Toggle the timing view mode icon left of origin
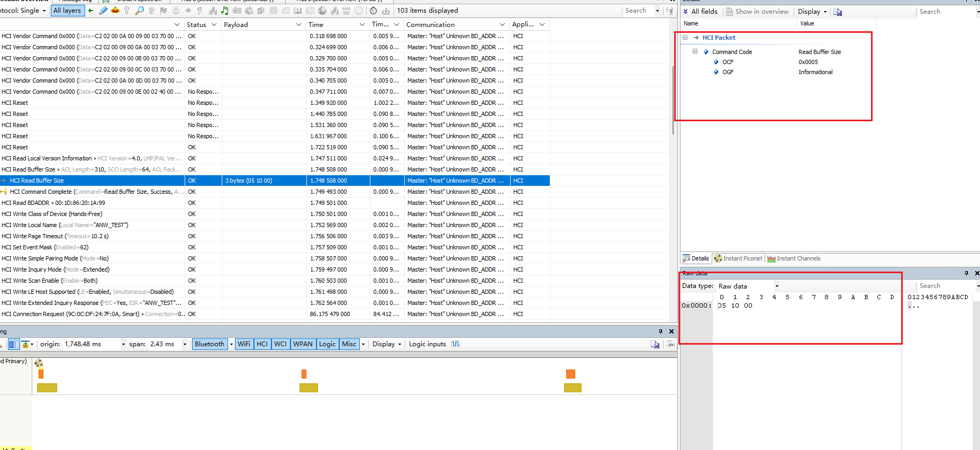Image resolution: width=980 pixels, height=450 pixels. 13,344
